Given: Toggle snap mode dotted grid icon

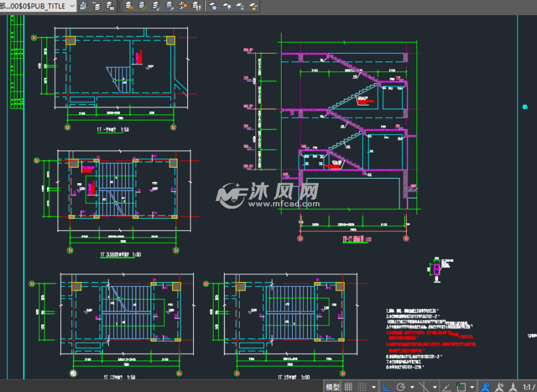Looking at the screenshot, I should 362,387.
